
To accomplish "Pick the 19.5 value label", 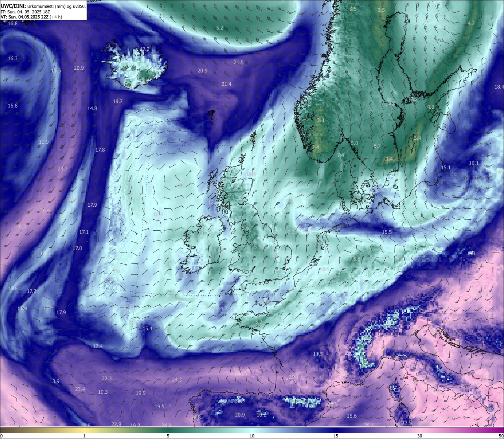I will (159, 407).
